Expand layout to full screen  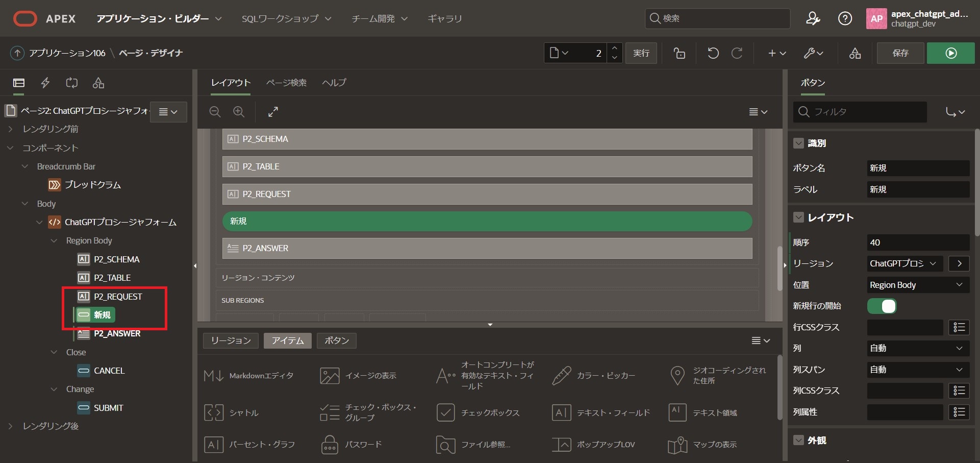tap(273, 112)
